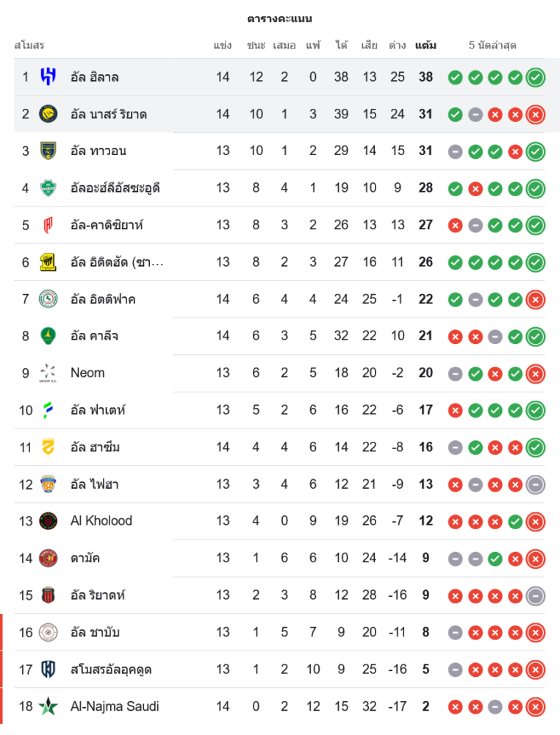
Task: Select the Al-Najma Saudi star logo
Action: coord(48,706)
